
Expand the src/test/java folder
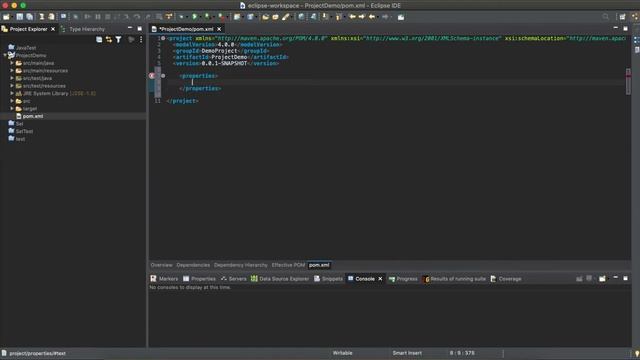pyautogui.click(x=12, y=78)
